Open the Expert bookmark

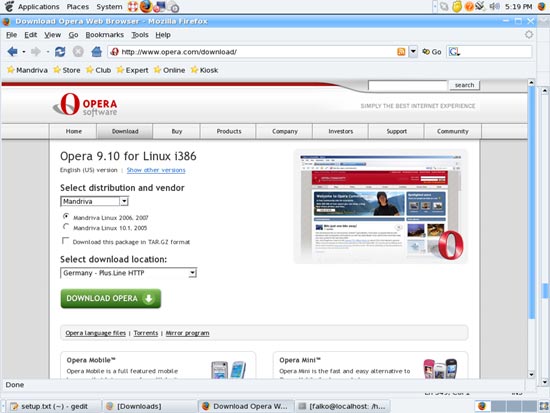click(132, 70)
